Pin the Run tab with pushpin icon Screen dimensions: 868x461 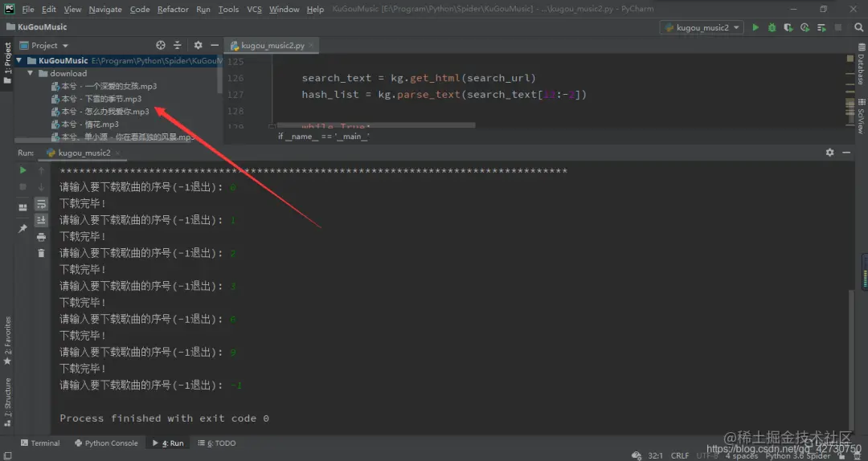tap(23, 228)
